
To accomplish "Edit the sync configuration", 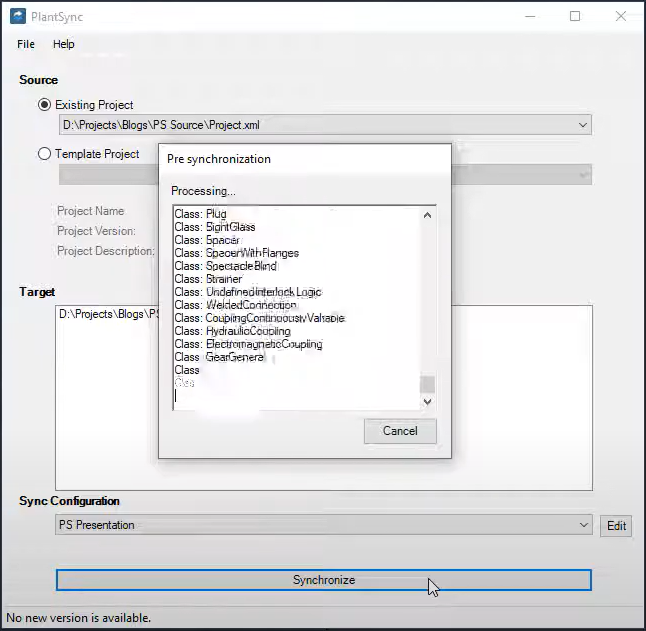I will click(616, 526).
